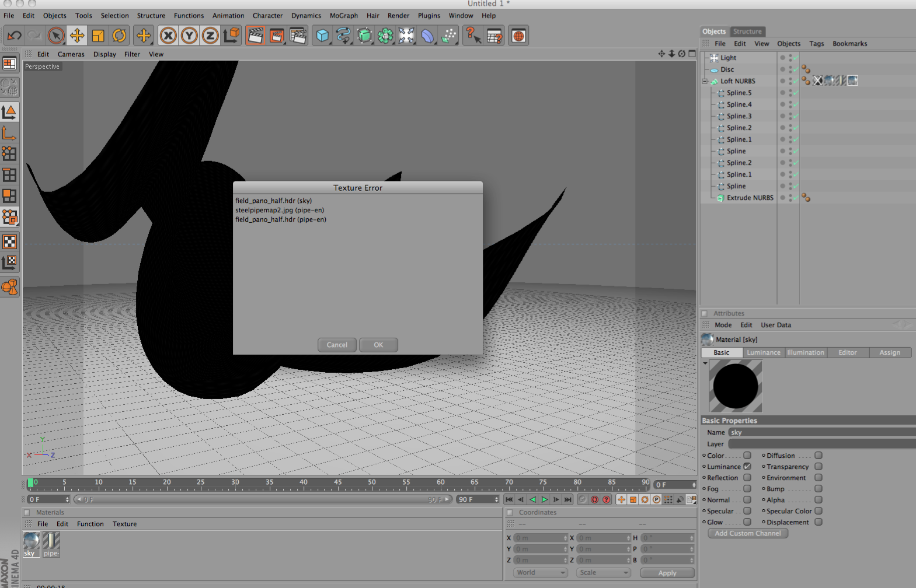Image resolution: width=916 pixels, height=588 pixels.
Task: Click the globe icon in toolbar
Action: point(518,36)
